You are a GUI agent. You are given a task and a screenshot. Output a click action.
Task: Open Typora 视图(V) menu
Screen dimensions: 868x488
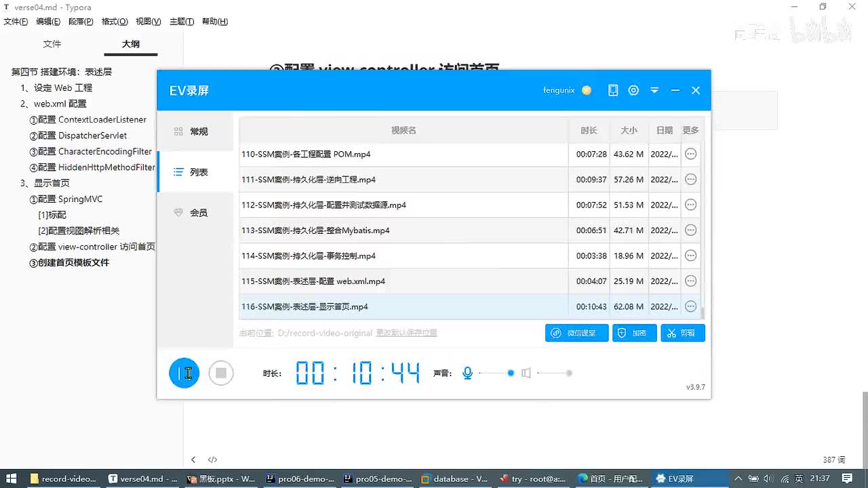(149, 22)
